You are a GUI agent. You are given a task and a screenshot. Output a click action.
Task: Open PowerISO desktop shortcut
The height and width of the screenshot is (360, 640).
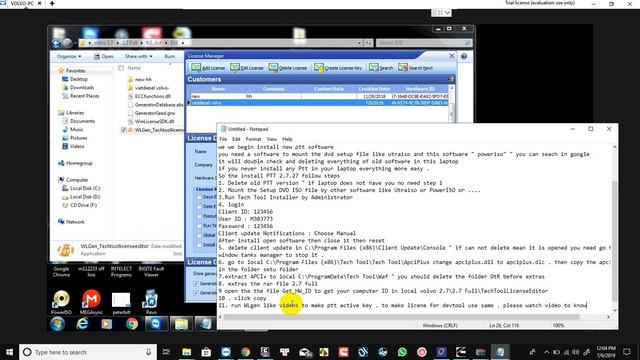click(x=61, y=302)
